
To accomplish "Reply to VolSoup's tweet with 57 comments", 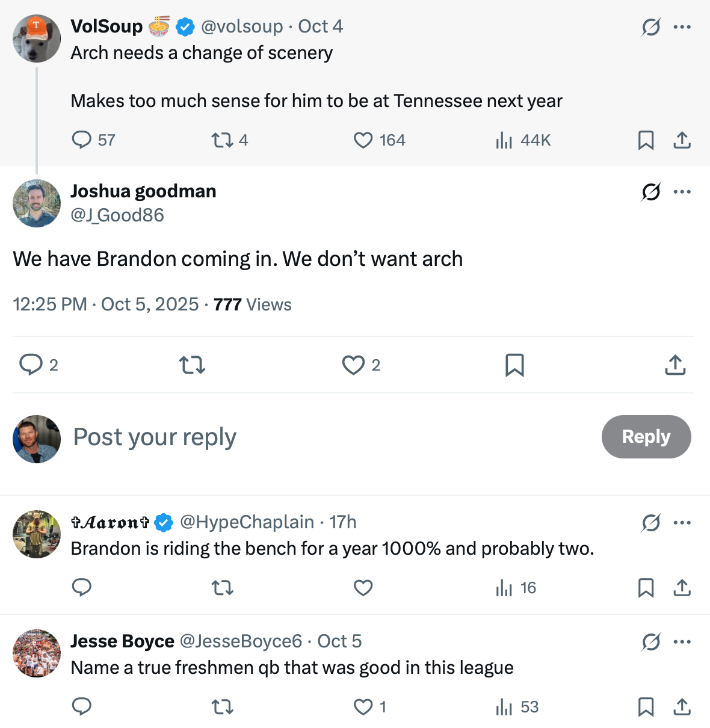I will point(81,140).
